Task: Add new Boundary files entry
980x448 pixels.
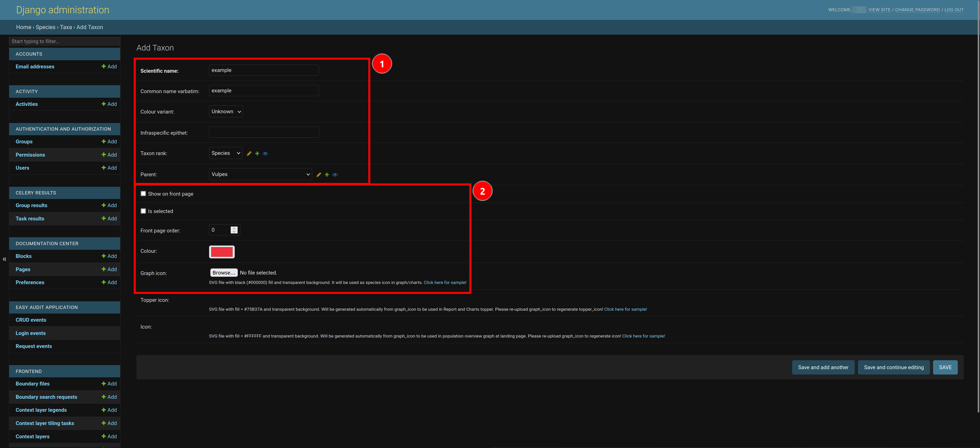Action: [x=109, y=384]
